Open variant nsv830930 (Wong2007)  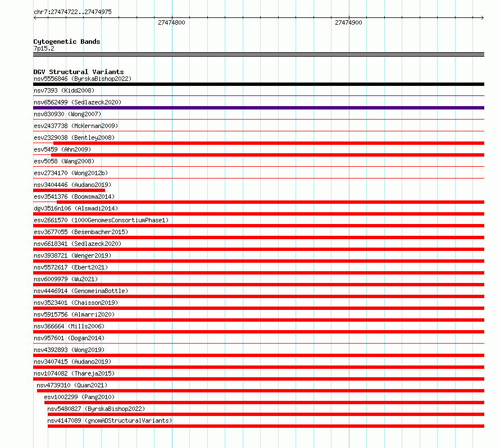(x=67, y=114)
